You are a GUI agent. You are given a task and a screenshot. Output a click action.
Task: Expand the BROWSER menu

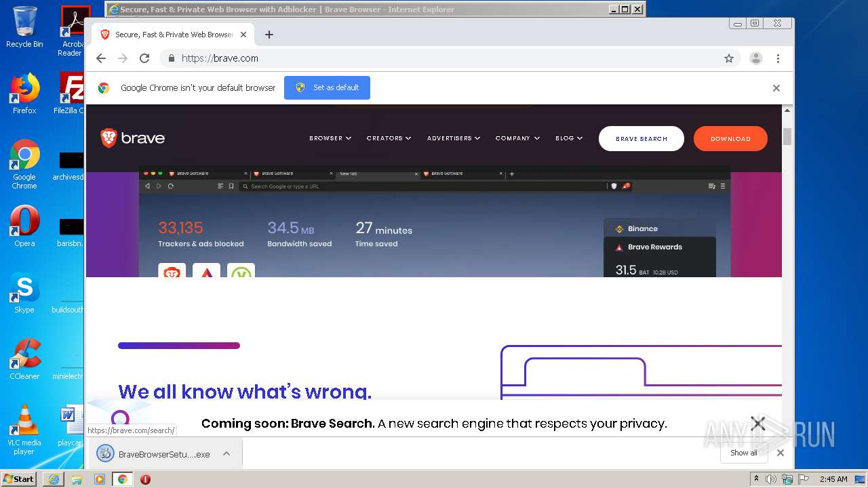[x=330, y=138]
